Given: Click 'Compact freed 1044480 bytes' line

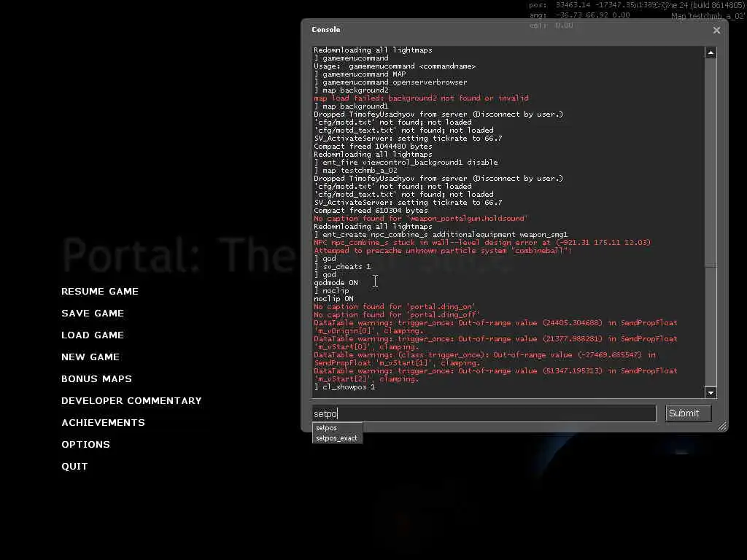Looking at the screenshot, I should point(373,146).
